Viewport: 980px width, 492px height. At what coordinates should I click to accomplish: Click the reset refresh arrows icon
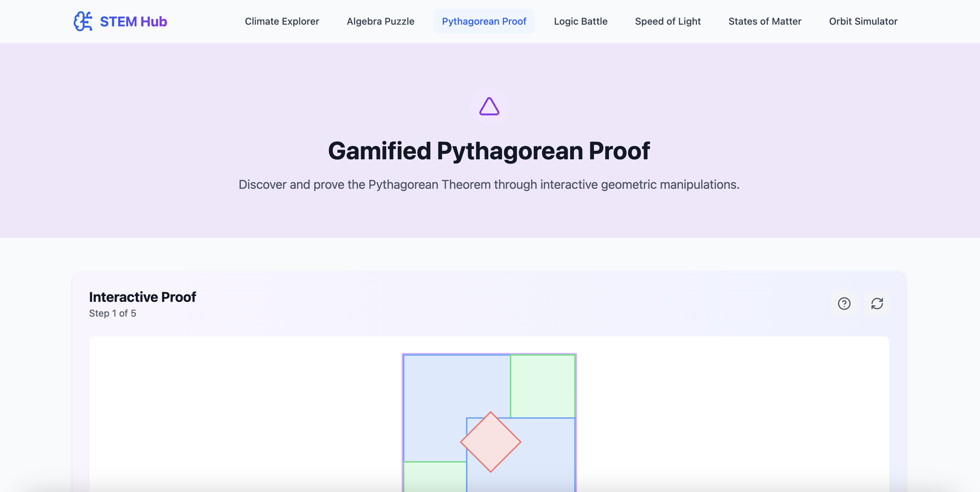(877, 304)
